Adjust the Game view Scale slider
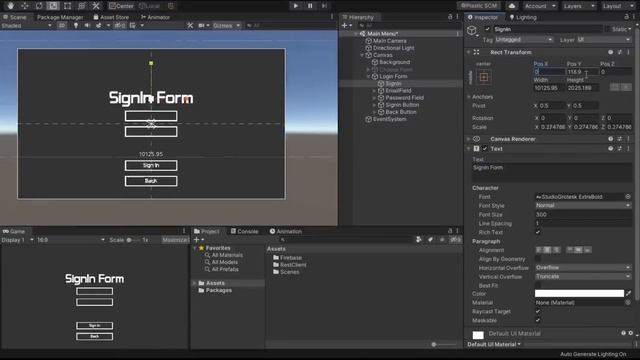The width and height of the screenshot is (640, 360). 133,240
